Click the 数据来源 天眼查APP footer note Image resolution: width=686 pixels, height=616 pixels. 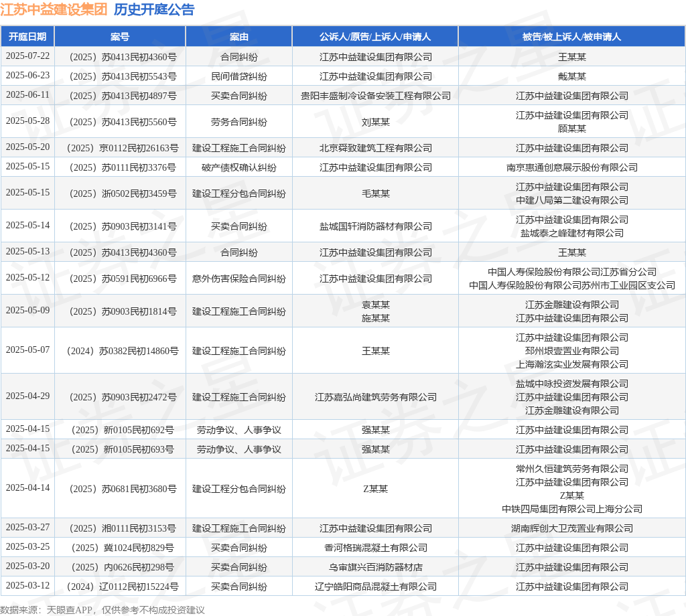tap(102, 610)
